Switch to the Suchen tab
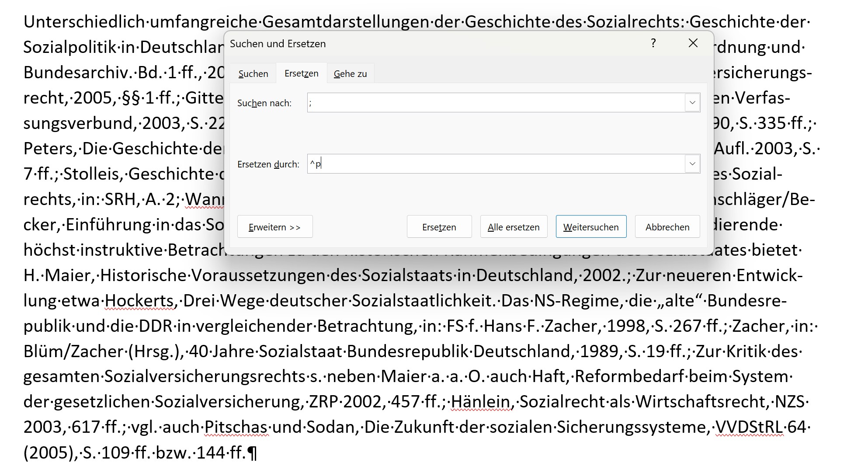 point(253,74)
